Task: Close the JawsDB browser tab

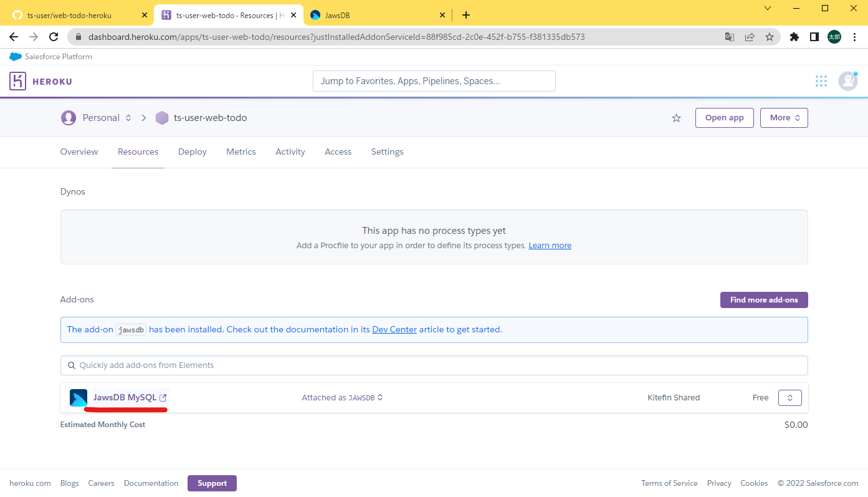Action: tap(443, 15)
